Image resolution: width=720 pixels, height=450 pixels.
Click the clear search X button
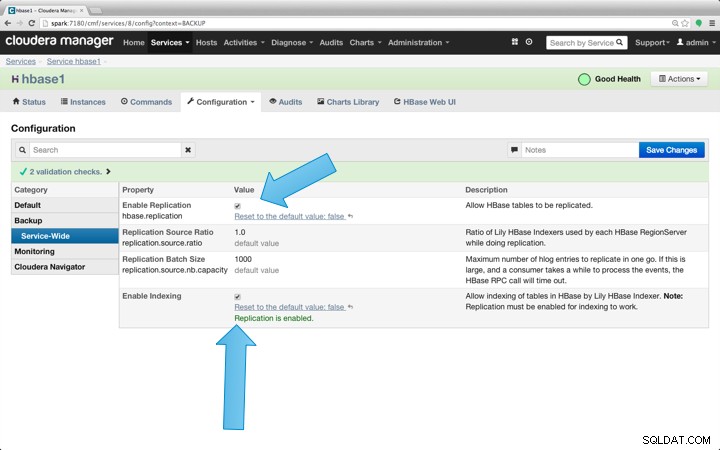pyautogui.click(x=188, y=150)
